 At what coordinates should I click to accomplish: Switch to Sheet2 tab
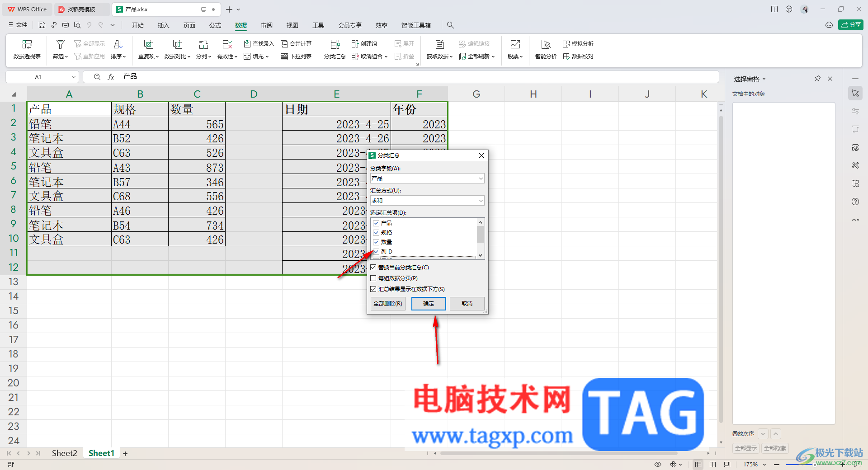pyautogui.click(x=64, y=453)
